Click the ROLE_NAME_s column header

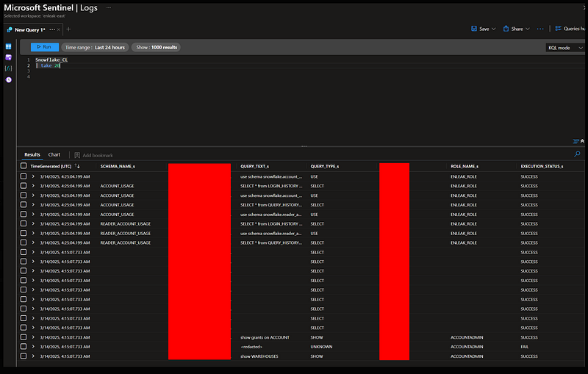(x=465, y=166)
